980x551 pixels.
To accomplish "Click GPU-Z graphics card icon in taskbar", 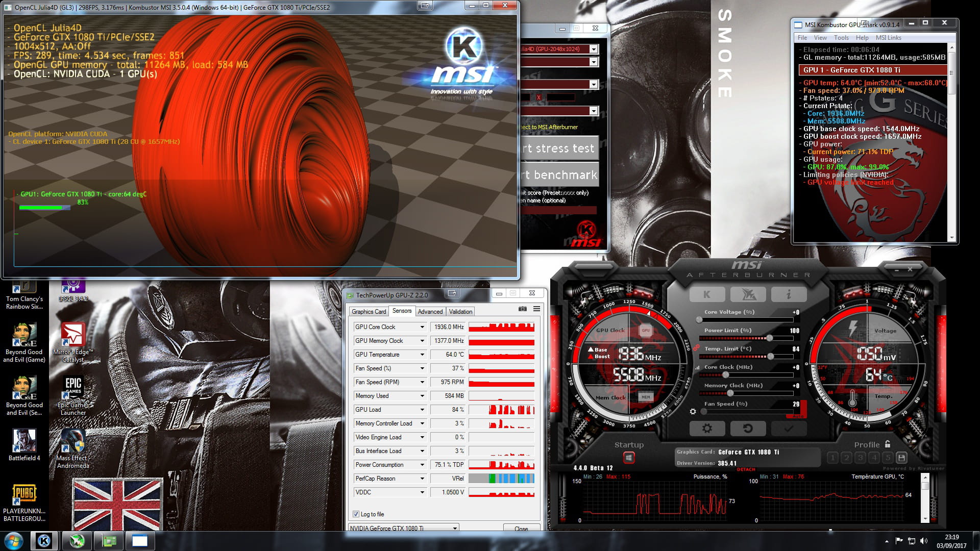I will 109,541.
